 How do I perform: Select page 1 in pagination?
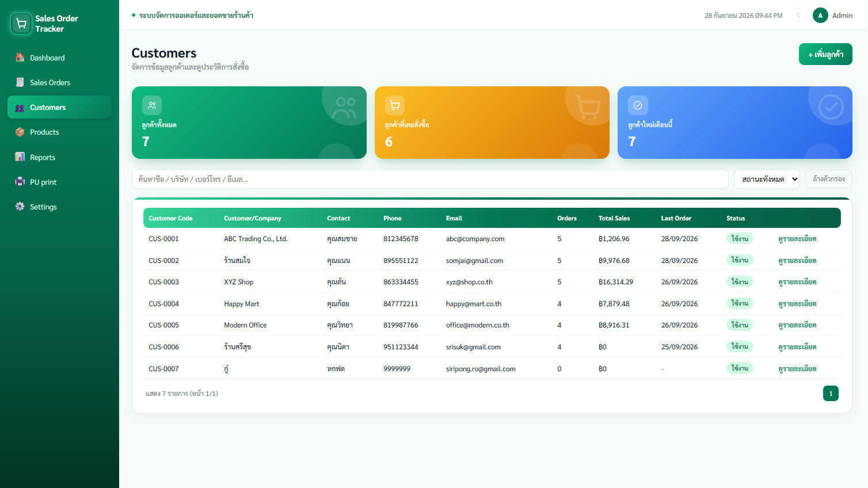831,394
